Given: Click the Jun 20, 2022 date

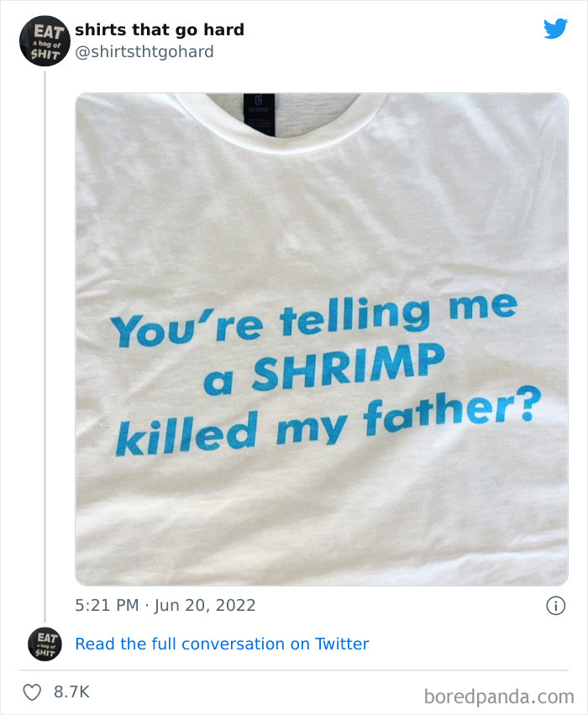Looking at the screenshot, I should (205, 605).
